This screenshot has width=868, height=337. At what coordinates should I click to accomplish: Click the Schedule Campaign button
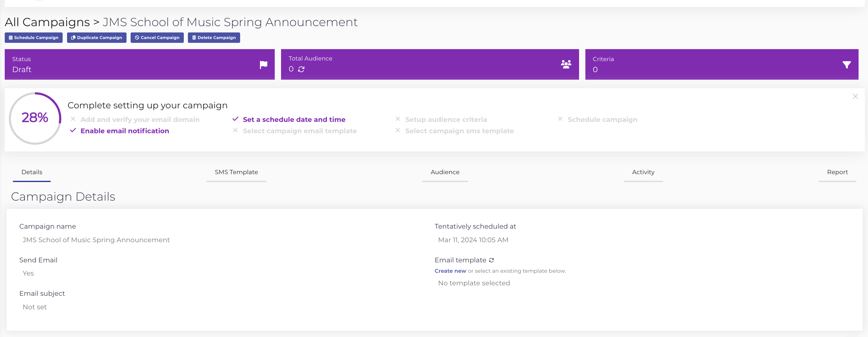tap(33, 37)
